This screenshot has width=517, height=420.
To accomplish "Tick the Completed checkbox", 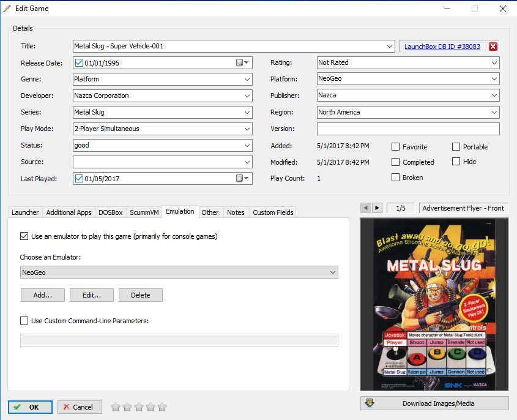I will pos(396,162).
